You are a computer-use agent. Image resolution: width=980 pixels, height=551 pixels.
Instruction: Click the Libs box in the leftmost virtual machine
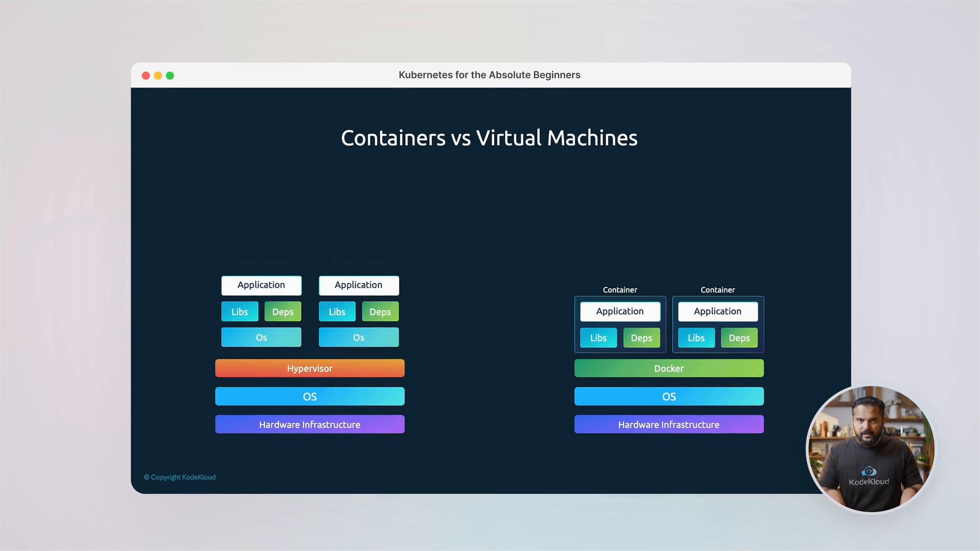240,312
